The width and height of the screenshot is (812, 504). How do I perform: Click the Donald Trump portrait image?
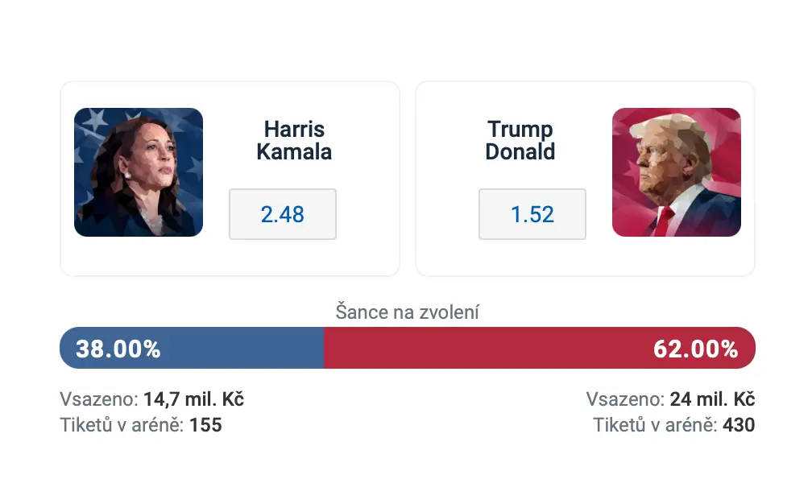676,172
